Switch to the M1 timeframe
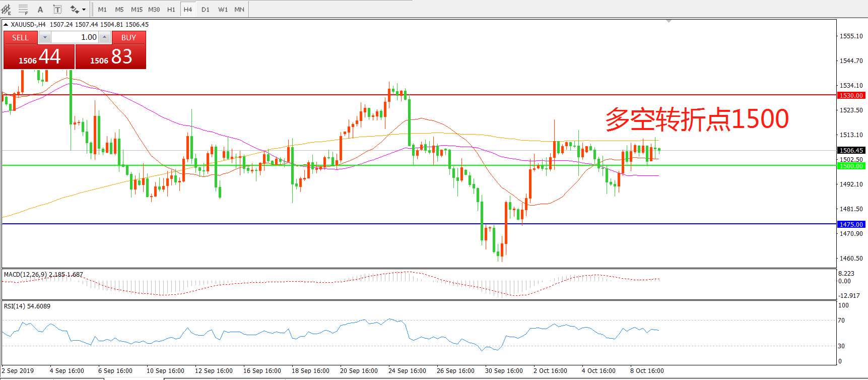 [102, 10]
